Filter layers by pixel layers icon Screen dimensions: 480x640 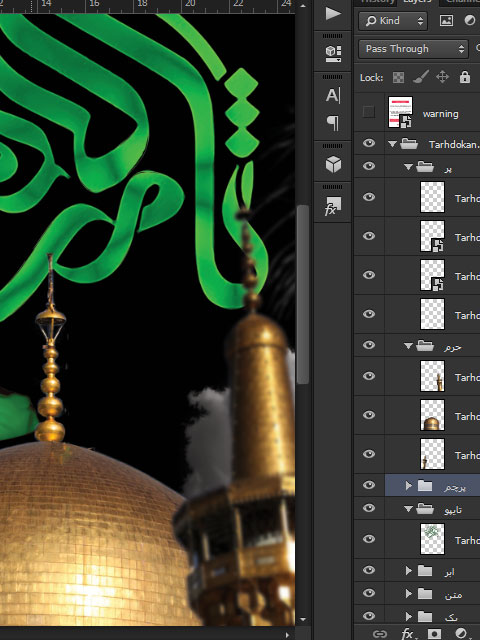[446, 20]
